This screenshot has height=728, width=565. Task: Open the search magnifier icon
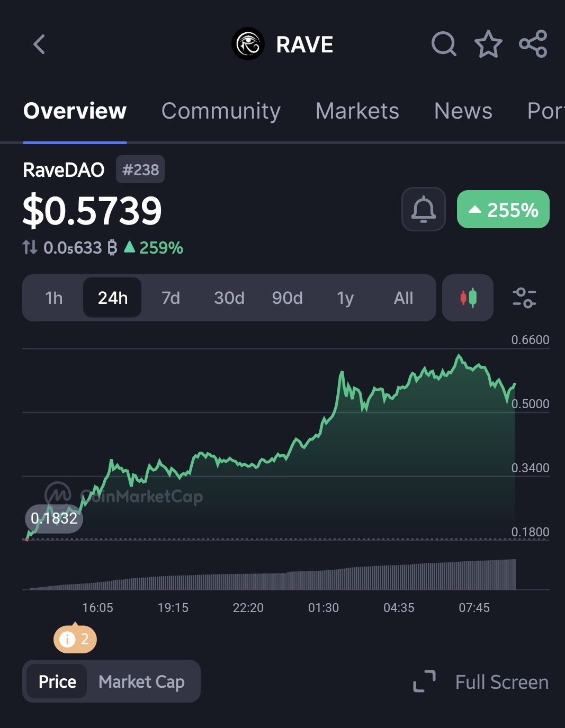tap(444, 44)
